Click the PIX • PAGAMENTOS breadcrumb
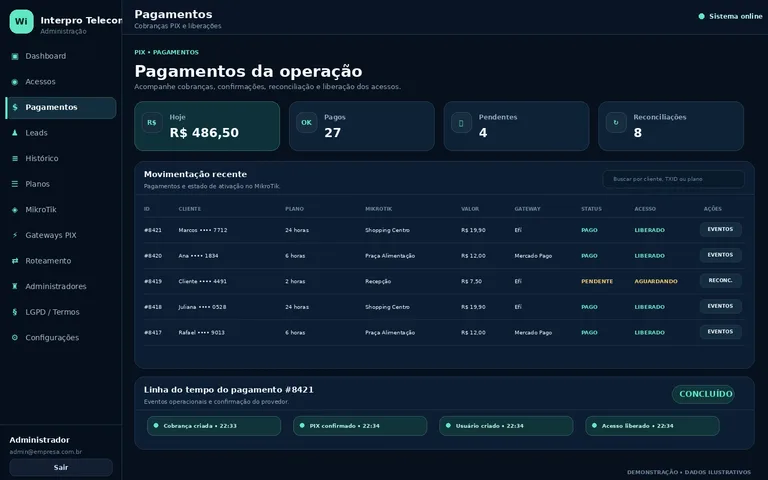This screenshot has width=768, height=480. pos(167,52)
